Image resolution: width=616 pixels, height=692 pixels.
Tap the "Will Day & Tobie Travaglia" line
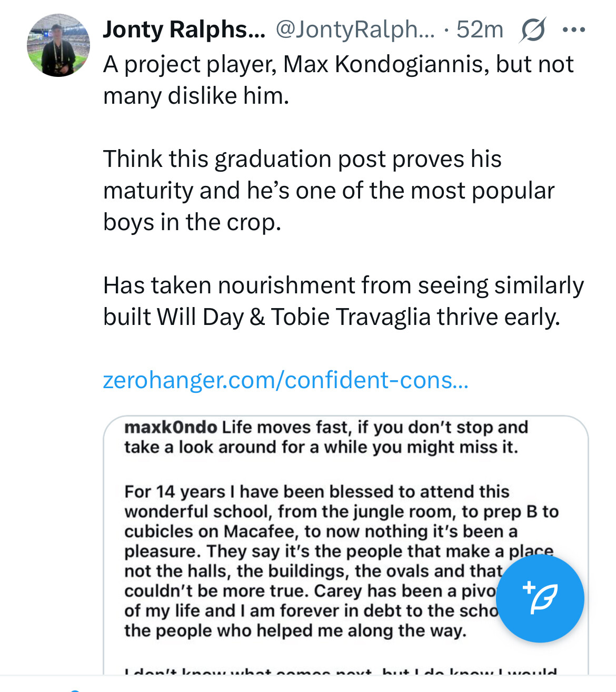click(x=331, y=317)
